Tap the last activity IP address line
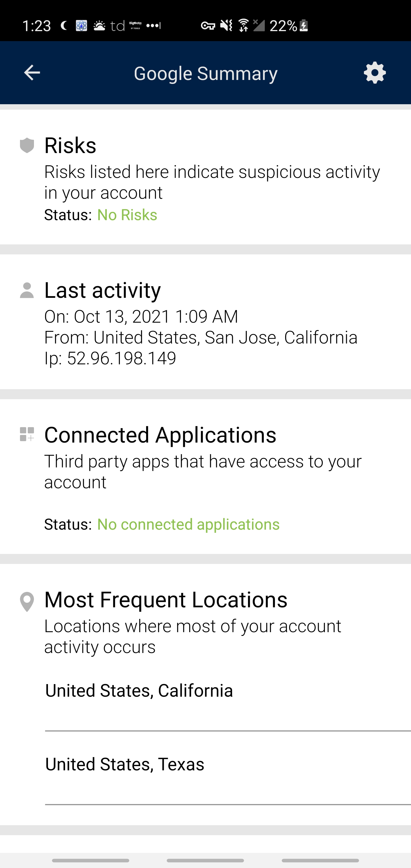 tap(110, 358)
